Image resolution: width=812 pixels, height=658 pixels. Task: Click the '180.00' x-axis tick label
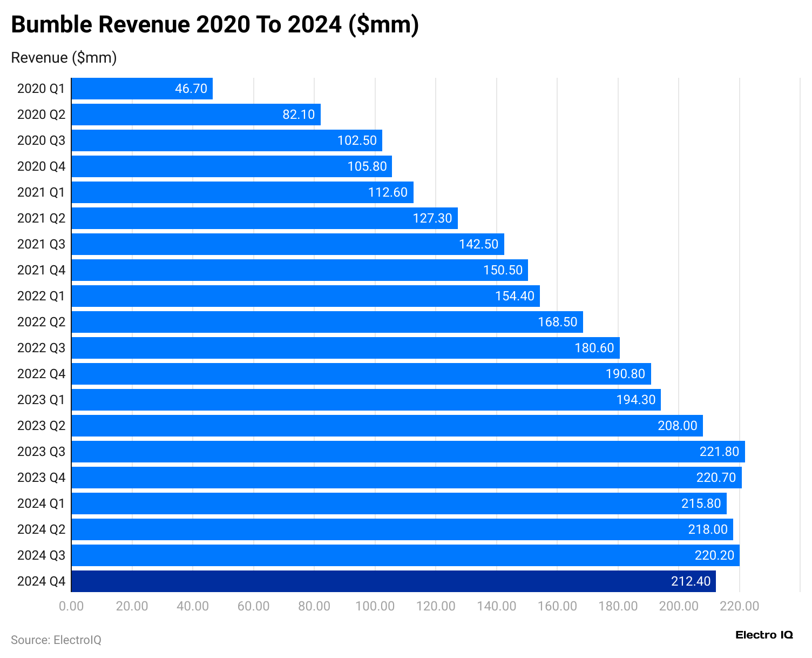pyautogui.click(x=618, y=606)
